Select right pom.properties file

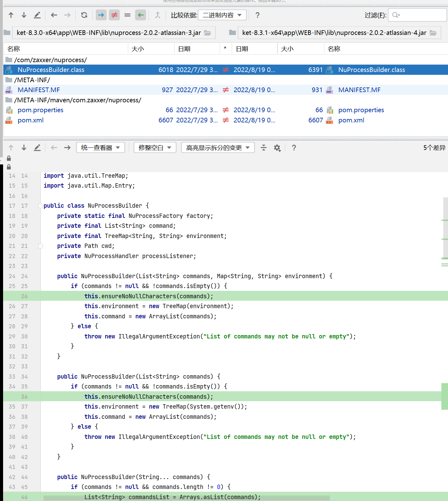[361, 110]
